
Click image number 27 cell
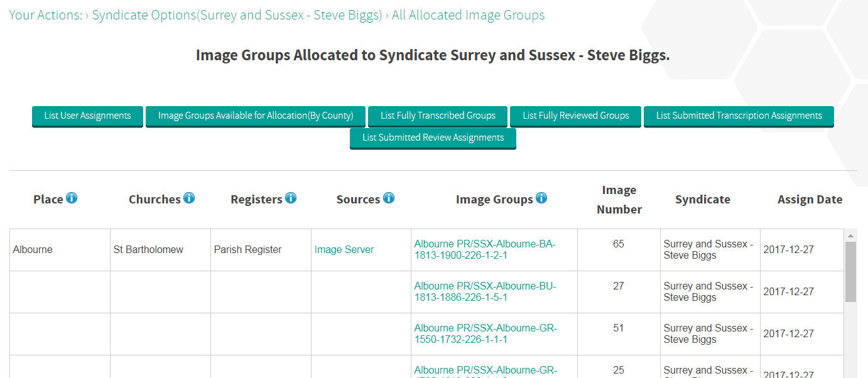619,292
